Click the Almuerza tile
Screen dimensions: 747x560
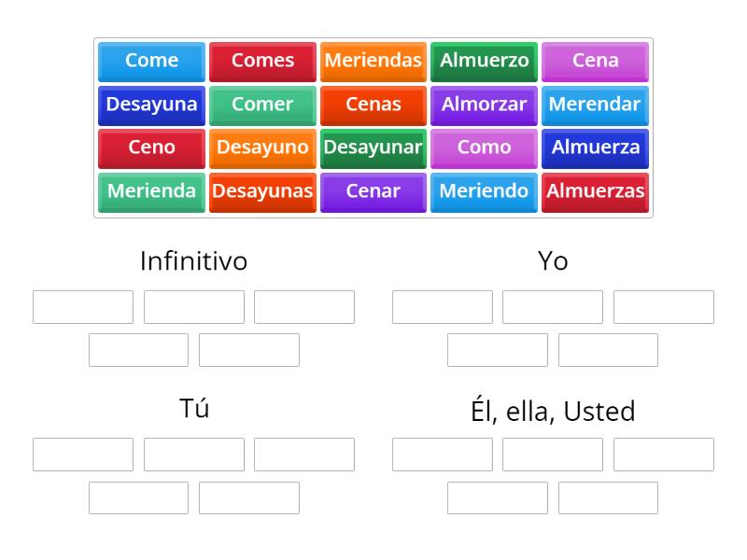pos(595,147)
